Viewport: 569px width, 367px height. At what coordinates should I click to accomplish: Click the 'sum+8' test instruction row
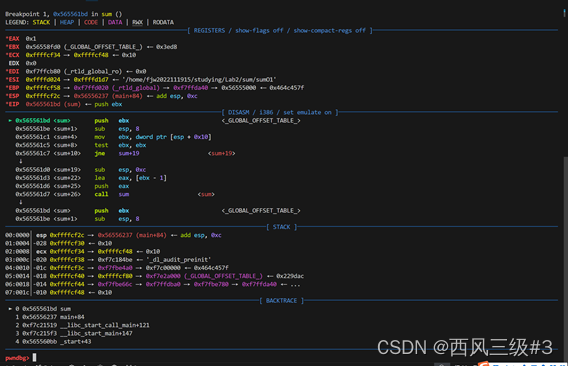[x=81, y=145]
